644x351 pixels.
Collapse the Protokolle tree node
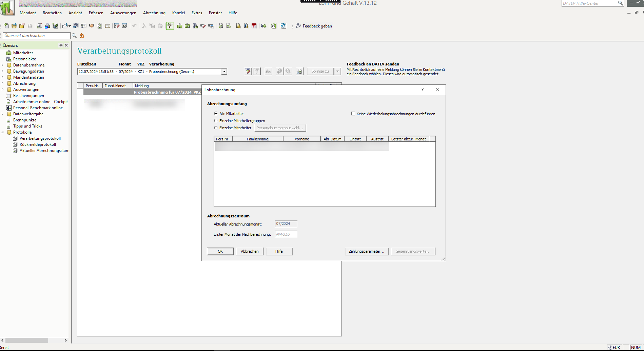click(x=3, y=132)
